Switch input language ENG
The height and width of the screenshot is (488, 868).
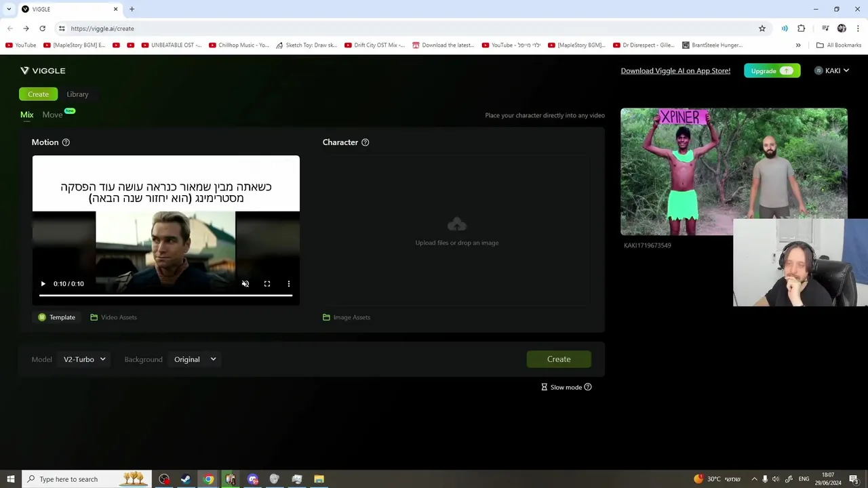(x=804, y=479)
